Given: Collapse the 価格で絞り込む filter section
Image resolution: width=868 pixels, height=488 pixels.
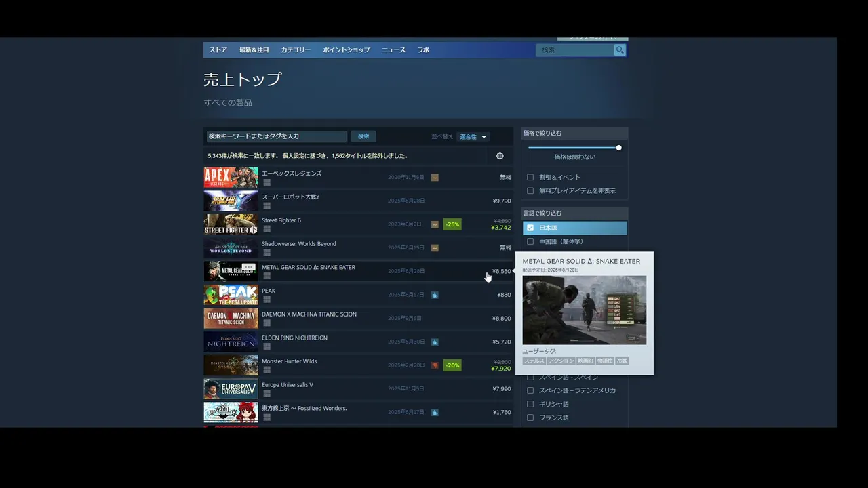Looking at the screenshot, I should pyautogui.click(x=574, y=134).
